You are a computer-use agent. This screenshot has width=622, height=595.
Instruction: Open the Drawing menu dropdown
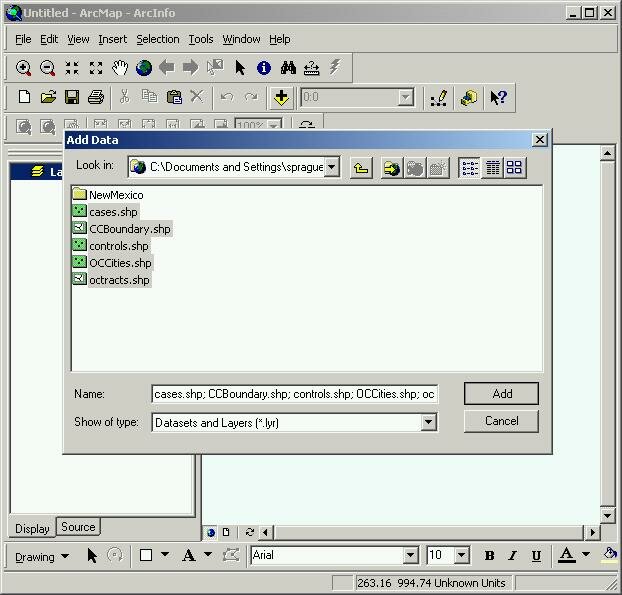41,557
